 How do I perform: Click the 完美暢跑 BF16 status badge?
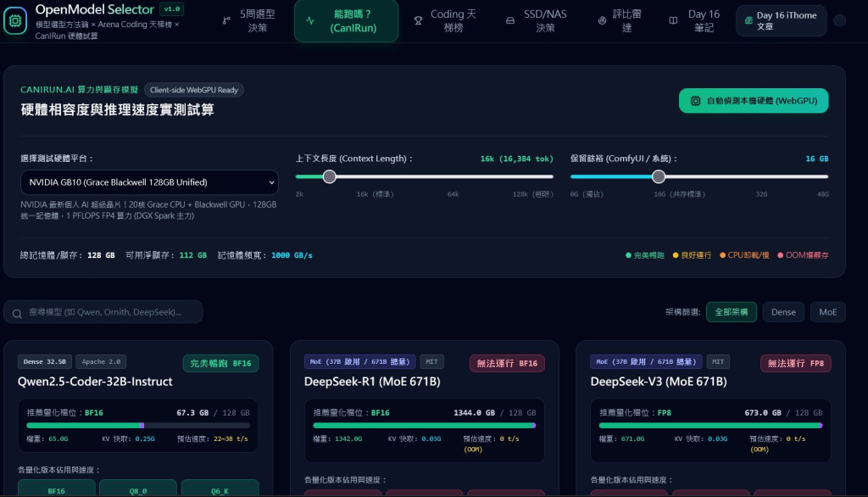point(221,364)
